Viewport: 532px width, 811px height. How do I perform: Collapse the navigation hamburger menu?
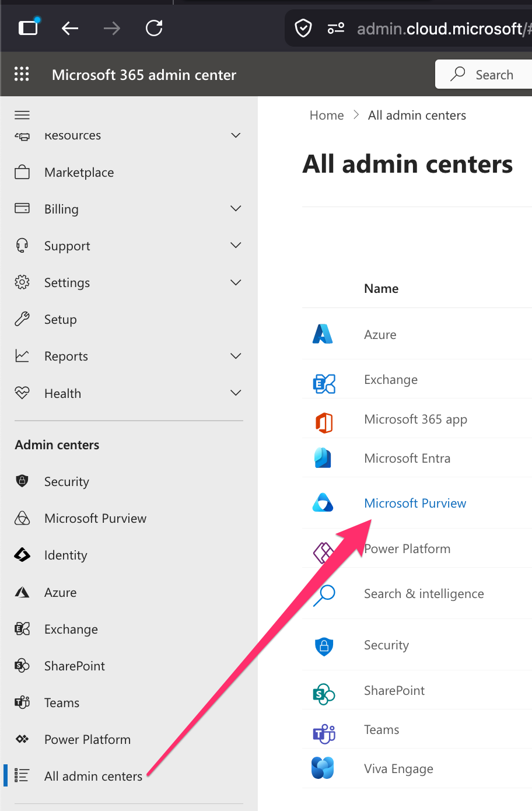point(22,115)
